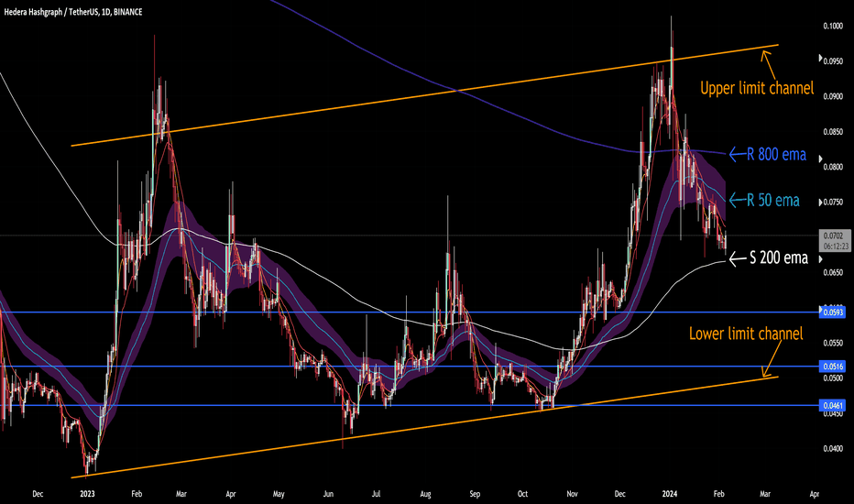Click the Jul label on time axis
The height and width of the screenshot is (504, 854).
point(376,494)
